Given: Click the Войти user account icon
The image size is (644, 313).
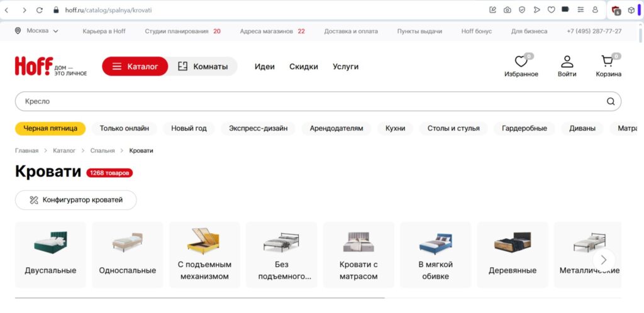Looking at the screenshot, I should coord(567,62).
